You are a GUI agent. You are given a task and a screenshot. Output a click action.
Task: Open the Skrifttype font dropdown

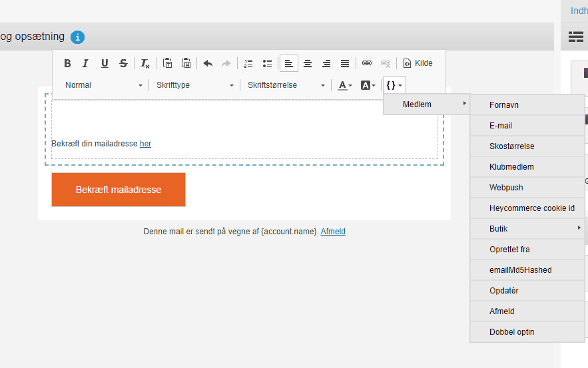[194, 85]
